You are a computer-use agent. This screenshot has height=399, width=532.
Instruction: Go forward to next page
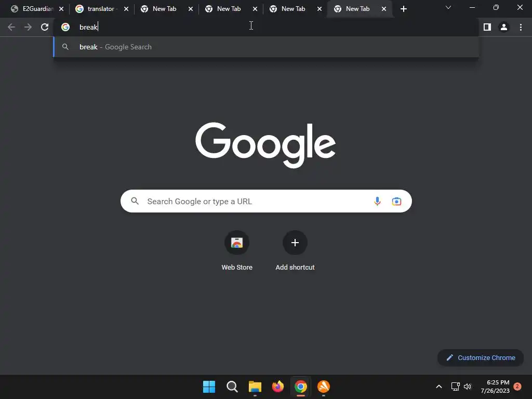click(x=28, y=27)
